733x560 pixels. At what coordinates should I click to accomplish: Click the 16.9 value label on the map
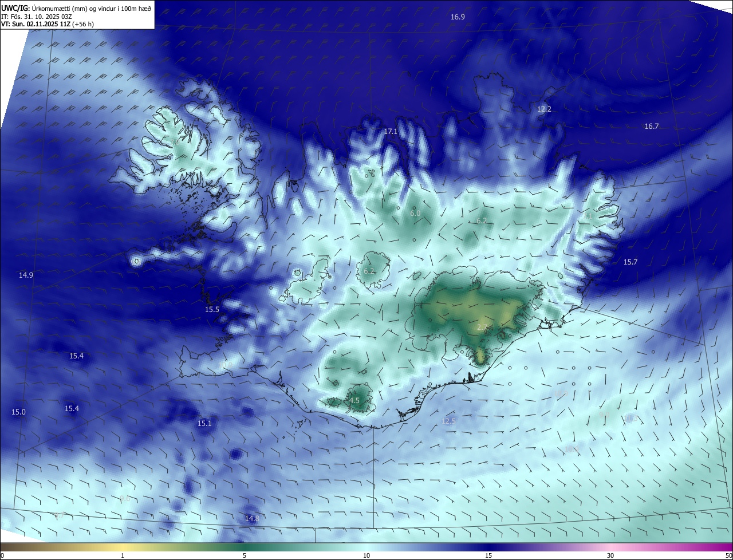458,17
